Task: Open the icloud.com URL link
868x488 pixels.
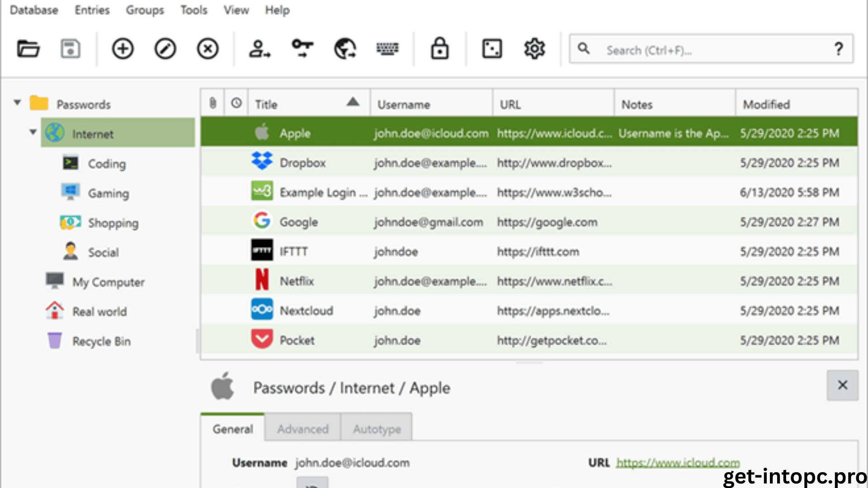Action: click(678, 463)
